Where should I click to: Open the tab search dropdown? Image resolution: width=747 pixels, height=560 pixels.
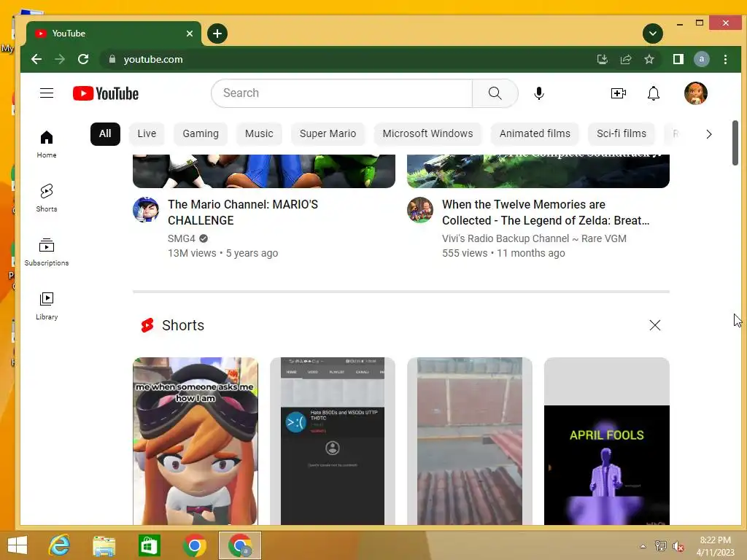653,34
